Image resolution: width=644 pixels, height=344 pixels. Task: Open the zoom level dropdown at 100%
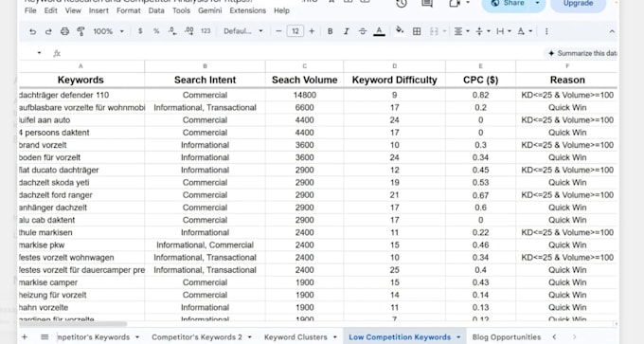(108, 31)
